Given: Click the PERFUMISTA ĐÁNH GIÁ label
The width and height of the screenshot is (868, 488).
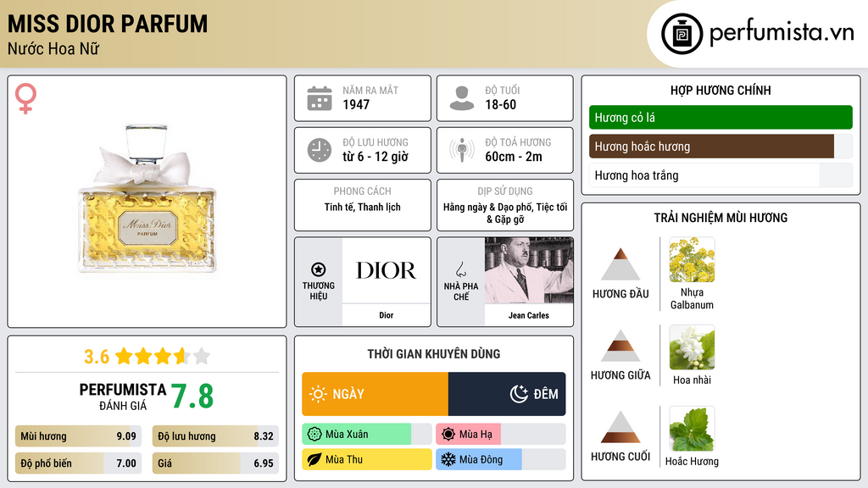Looking at the screenshot, I should pos(123,396).
